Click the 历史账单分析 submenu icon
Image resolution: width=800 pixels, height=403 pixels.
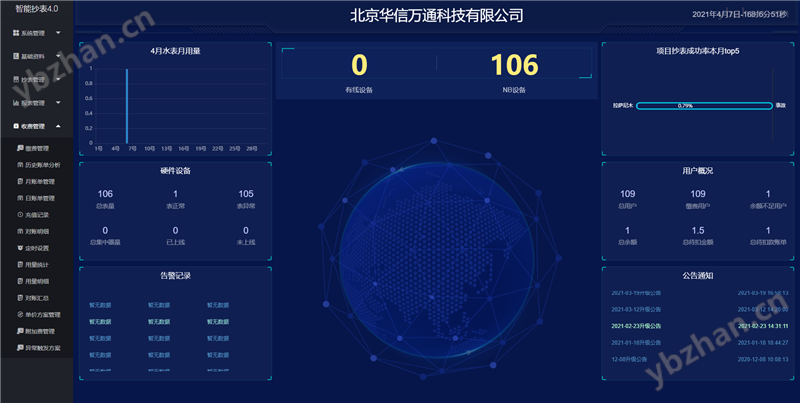pos(20,165)
